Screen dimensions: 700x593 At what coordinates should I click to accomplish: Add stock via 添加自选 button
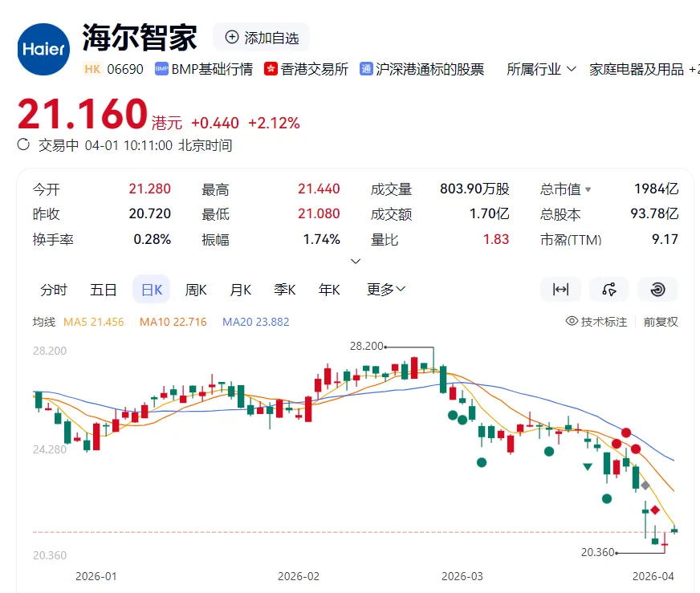261,38
